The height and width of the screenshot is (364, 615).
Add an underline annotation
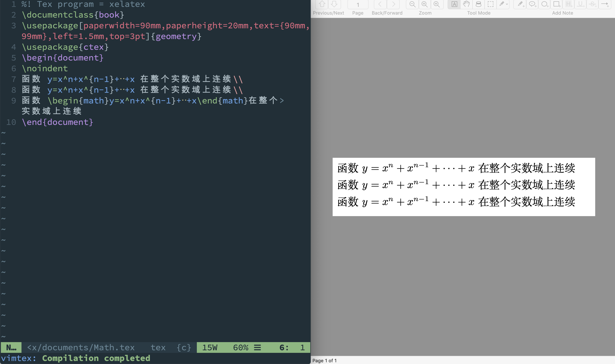click(x=581, y=4)
